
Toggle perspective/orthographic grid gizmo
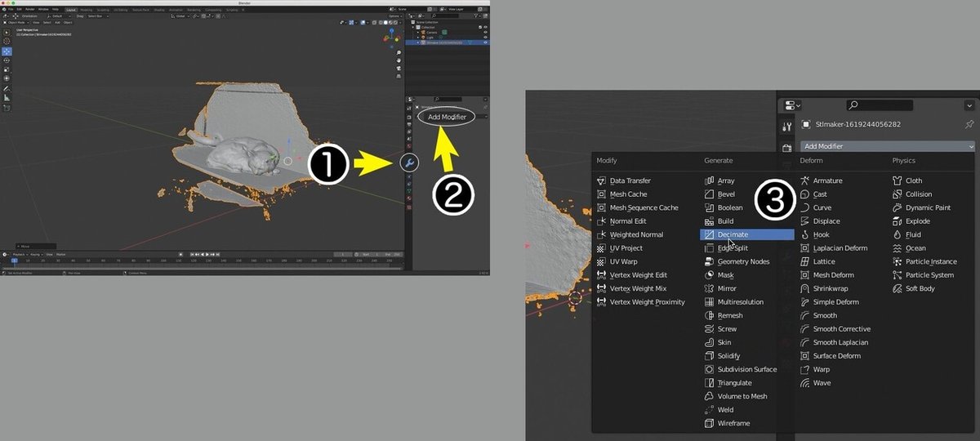pyautogui.click(x=399, y=76)
